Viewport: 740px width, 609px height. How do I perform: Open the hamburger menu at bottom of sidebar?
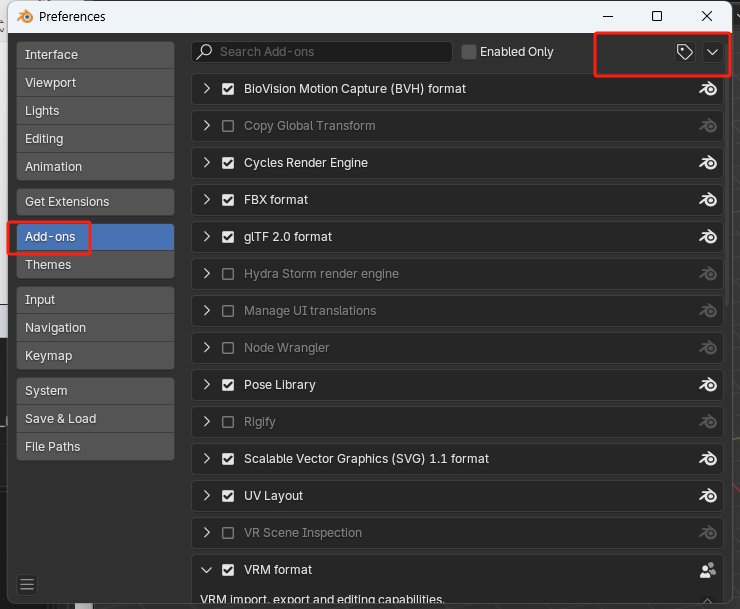coord(27,584)
